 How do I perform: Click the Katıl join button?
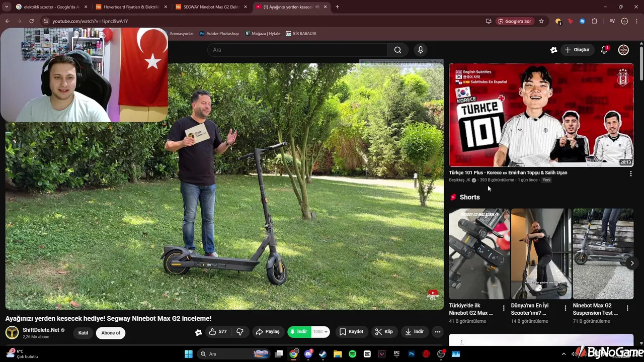[x=83, y=333]
